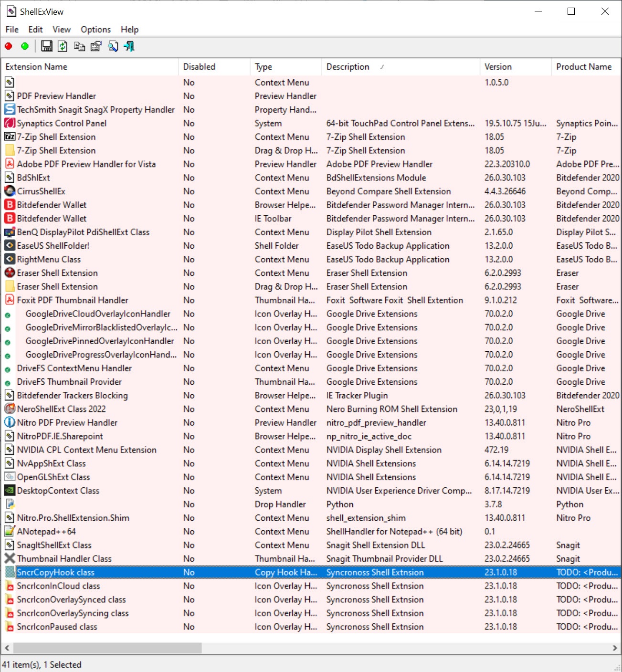Select the OpenGLShExt Class row
The image size is (622, 672).
click(x=311, y=477)
